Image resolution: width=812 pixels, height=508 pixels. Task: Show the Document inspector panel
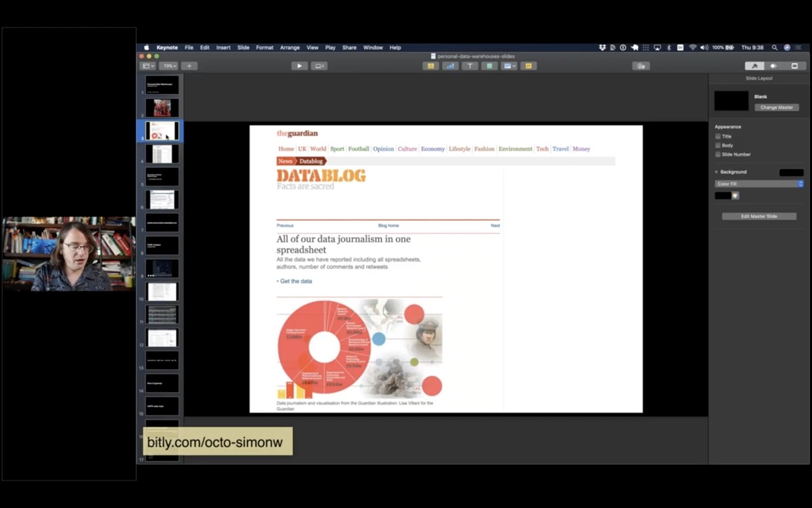[794, 66]
